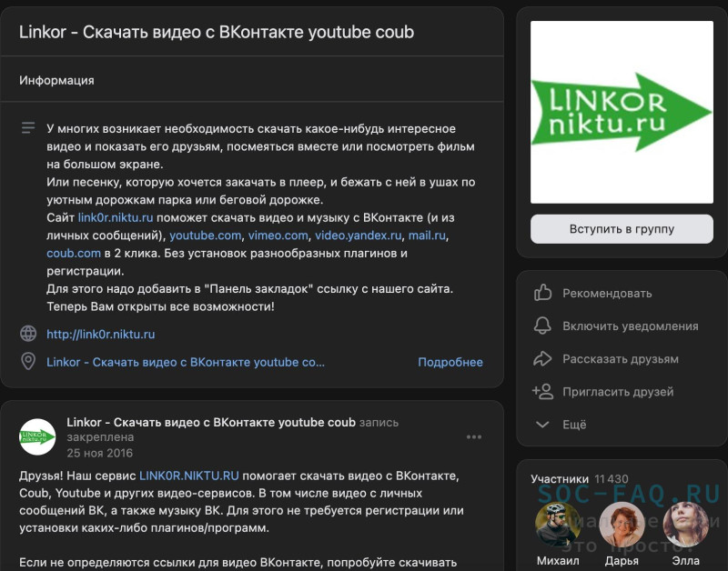Open the coub.com link
This screenshot has height=571, width=728.
(74, 254)
